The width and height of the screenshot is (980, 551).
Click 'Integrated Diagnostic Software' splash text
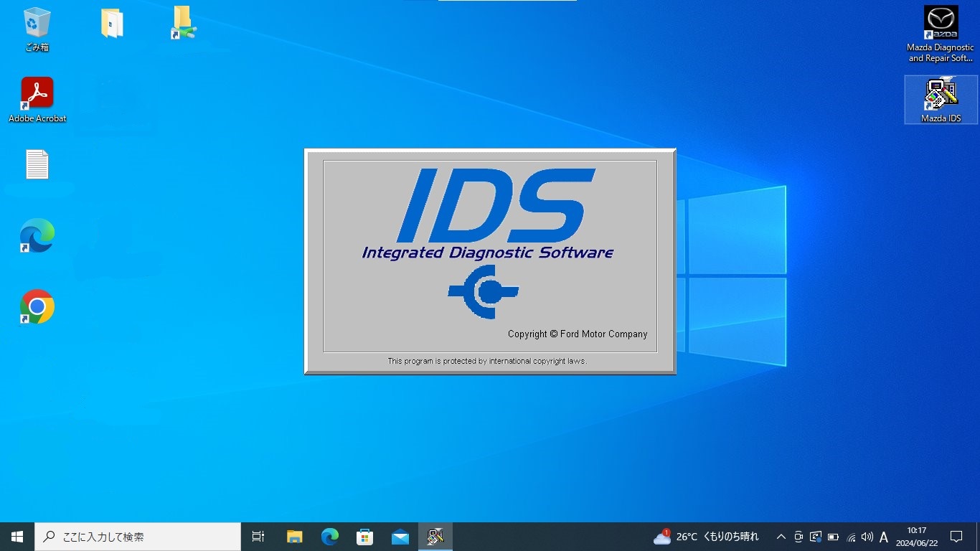click(x=488, y=253)
